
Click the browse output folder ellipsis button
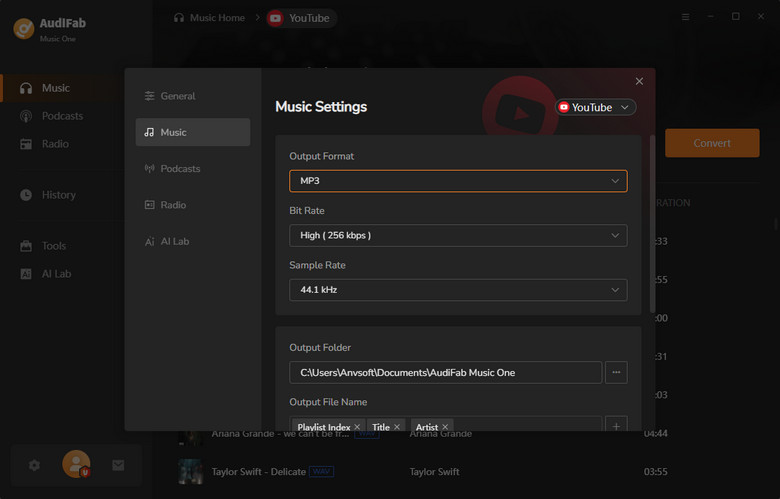[x=616, y=372]
